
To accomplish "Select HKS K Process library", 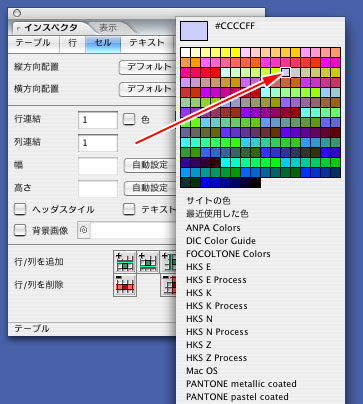I will [217, 306].
